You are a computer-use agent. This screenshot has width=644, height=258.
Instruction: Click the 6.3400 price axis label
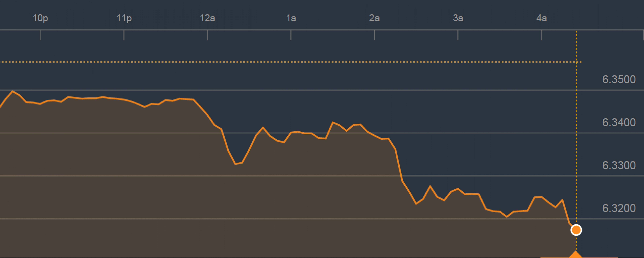pyautogui.click(x=618, y=123)
